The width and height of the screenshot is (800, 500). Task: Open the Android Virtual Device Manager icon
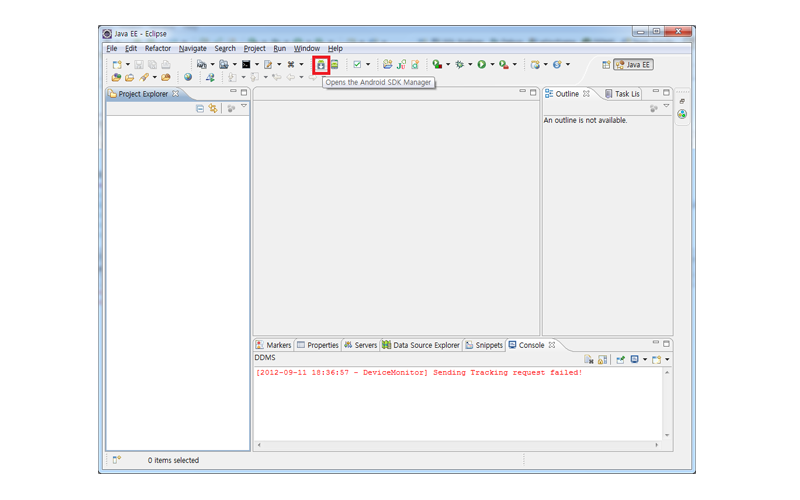[x=334, y=65]
